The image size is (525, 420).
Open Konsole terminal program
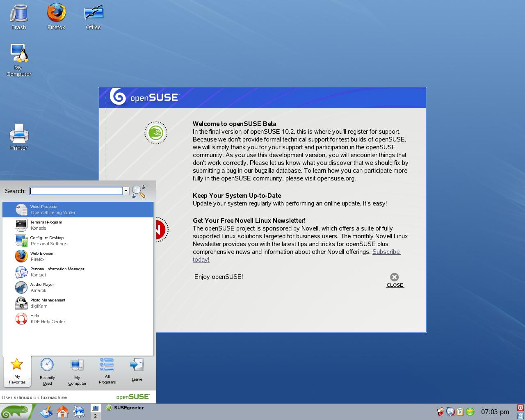[x=78, y=225]
